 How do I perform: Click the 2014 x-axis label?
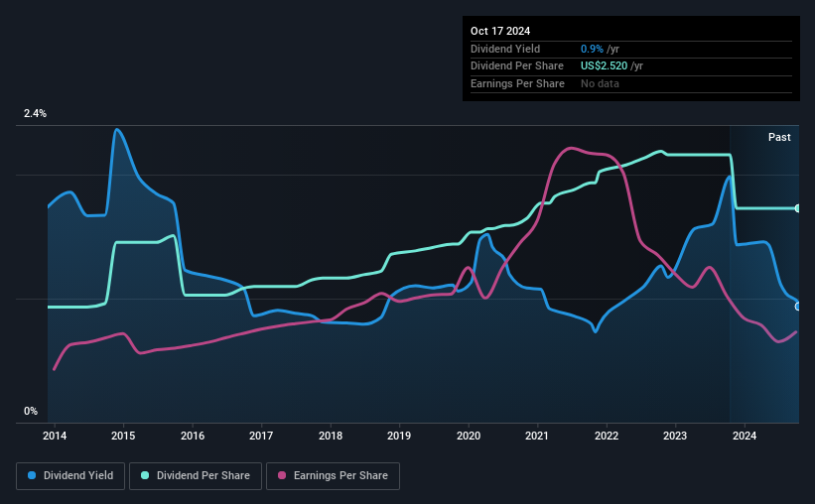click(x=55, y=436)
